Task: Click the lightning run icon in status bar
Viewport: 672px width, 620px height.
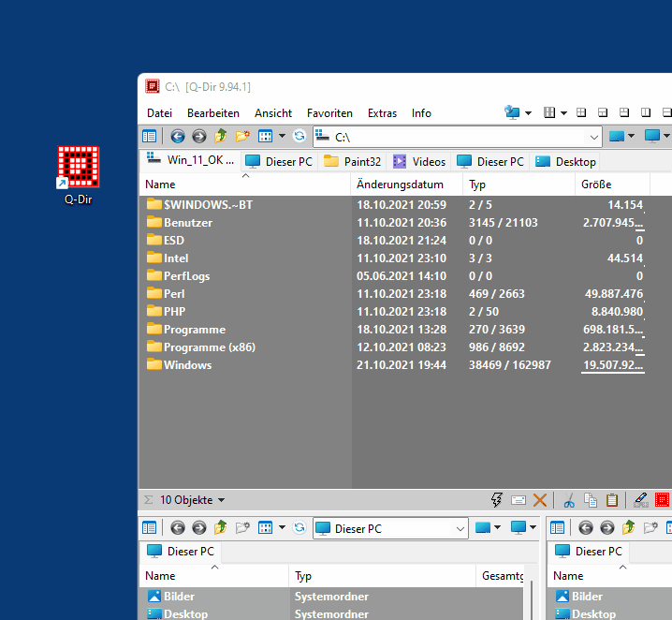Action: click(497, 500)
